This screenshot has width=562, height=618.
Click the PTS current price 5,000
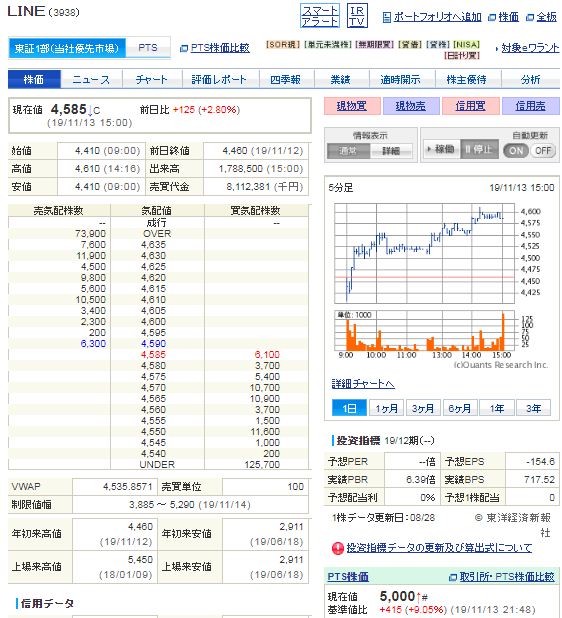pos(398,596)
